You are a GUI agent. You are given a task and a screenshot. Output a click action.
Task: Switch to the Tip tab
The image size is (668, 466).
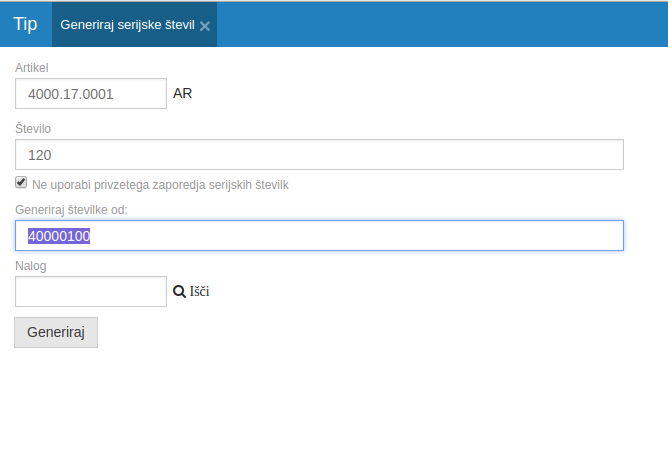pyautogui.click(x=25, y=24)
